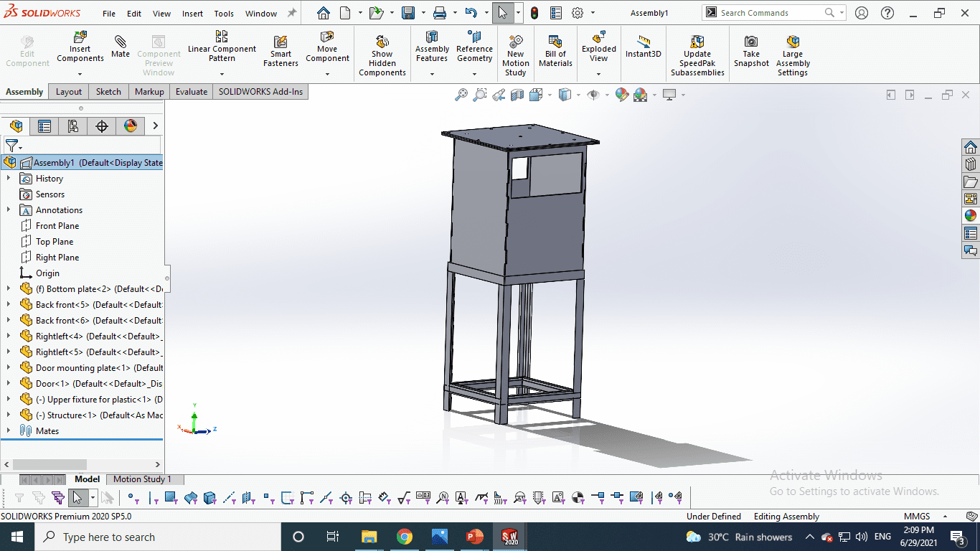Open Appearances, Scenes, and Decals pane
Screen dimensions: 980x551
(x=971, y=215)
